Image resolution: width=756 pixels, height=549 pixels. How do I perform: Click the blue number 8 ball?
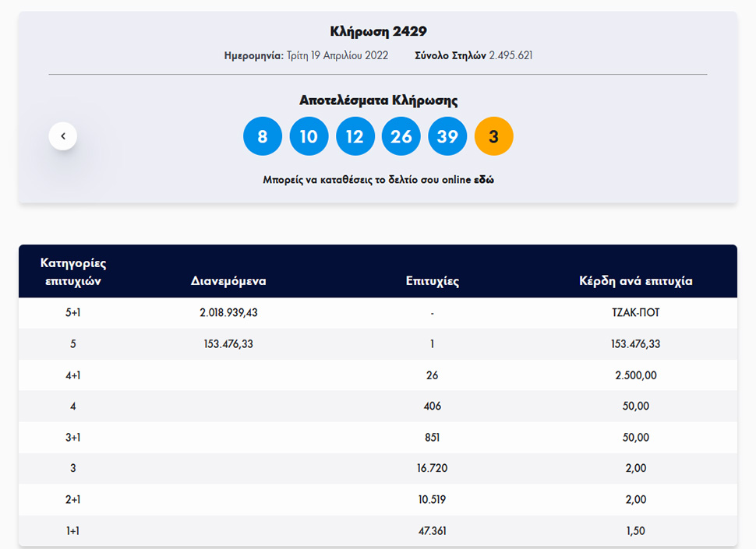tap(263, 136)
